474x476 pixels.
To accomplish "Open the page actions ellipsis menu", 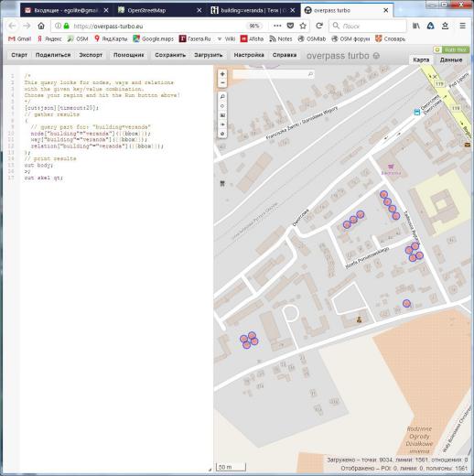I will pyautogui.click(x=277, y=26).
